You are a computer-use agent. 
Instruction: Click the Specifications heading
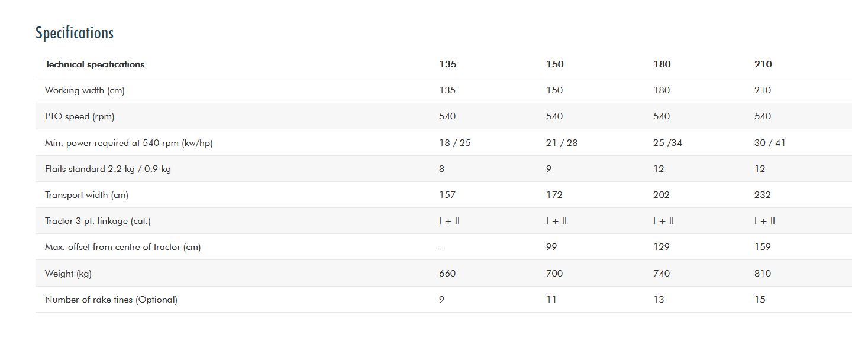(75, 33)
